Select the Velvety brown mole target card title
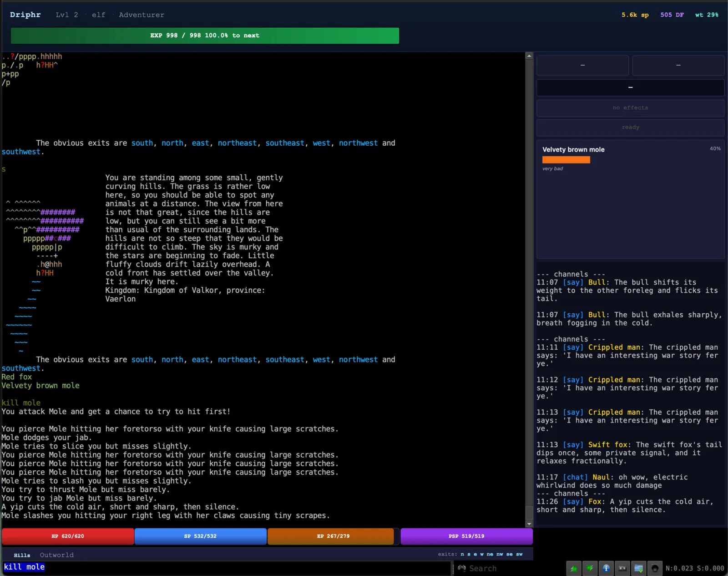Viewport: 728px width, 576px height. pyautogui.click(x=573, y=149)
